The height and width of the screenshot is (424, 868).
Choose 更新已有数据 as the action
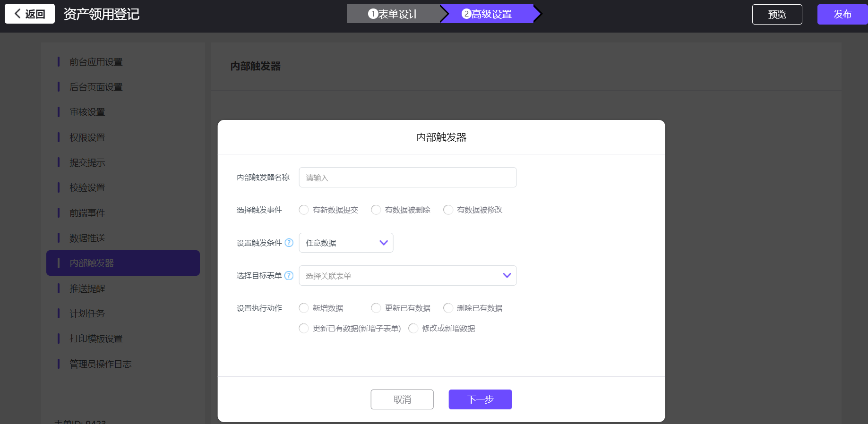376,308
